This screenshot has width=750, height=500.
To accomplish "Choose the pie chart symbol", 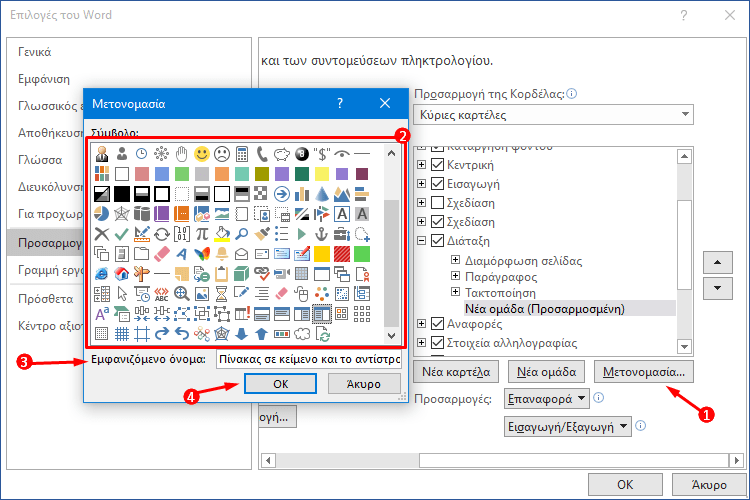I will pos(101,214).
